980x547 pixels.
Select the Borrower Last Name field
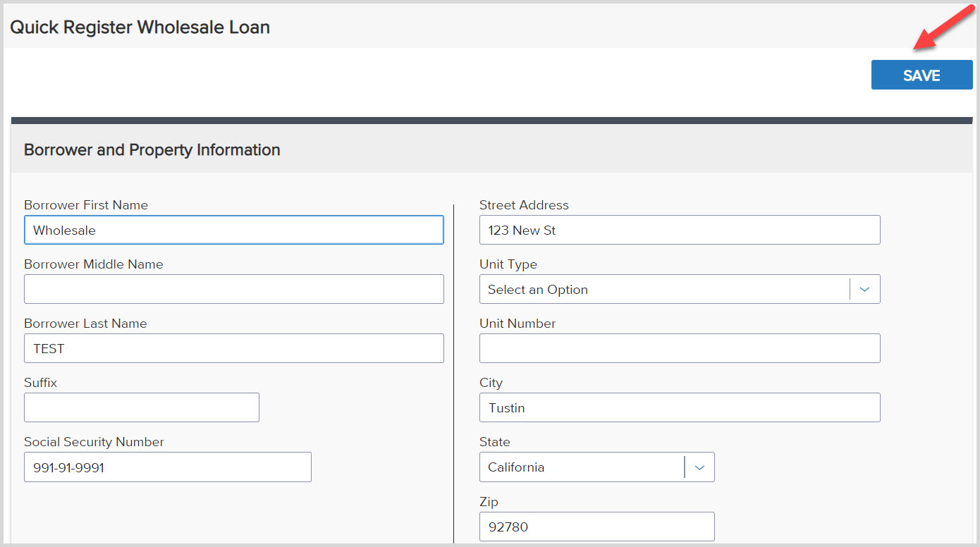click(x=233, y=348)
